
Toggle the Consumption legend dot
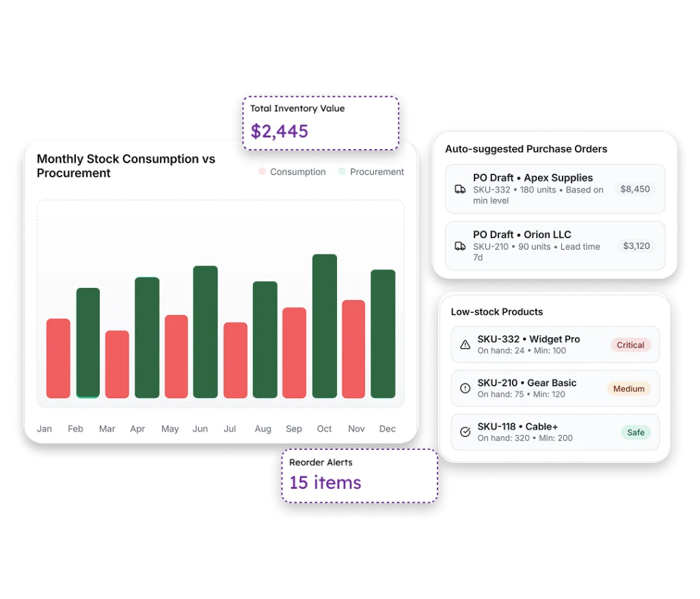(262, 172)
